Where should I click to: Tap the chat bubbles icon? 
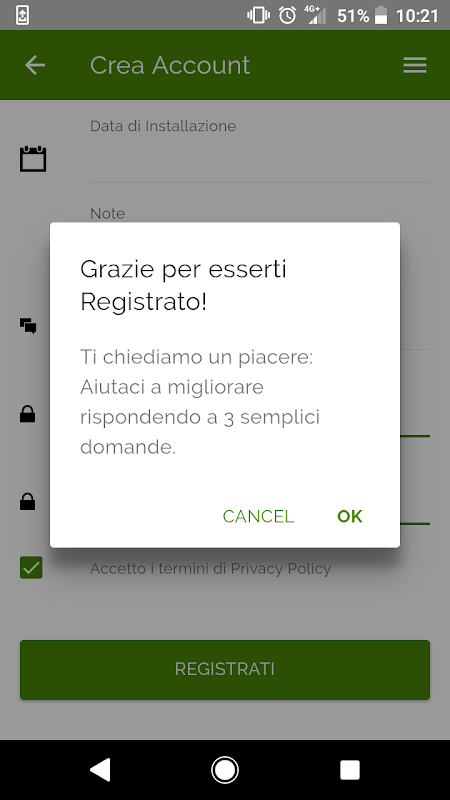click(28, 326)
